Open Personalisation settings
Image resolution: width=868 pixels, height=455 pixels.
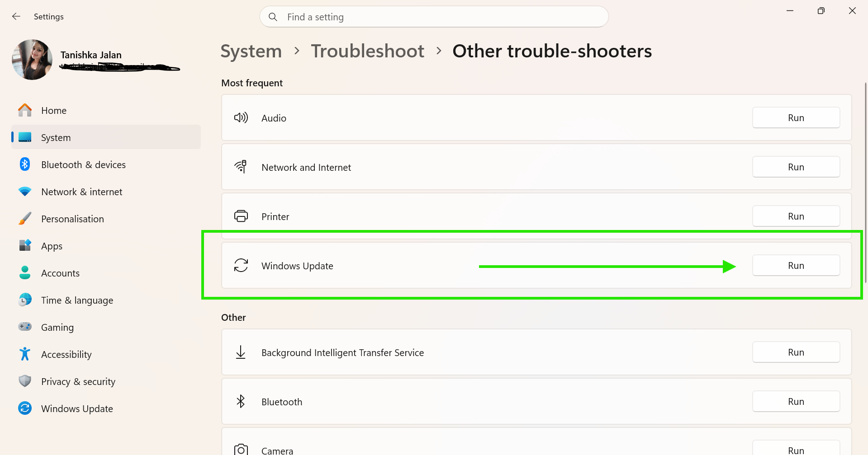coord(106,219)
